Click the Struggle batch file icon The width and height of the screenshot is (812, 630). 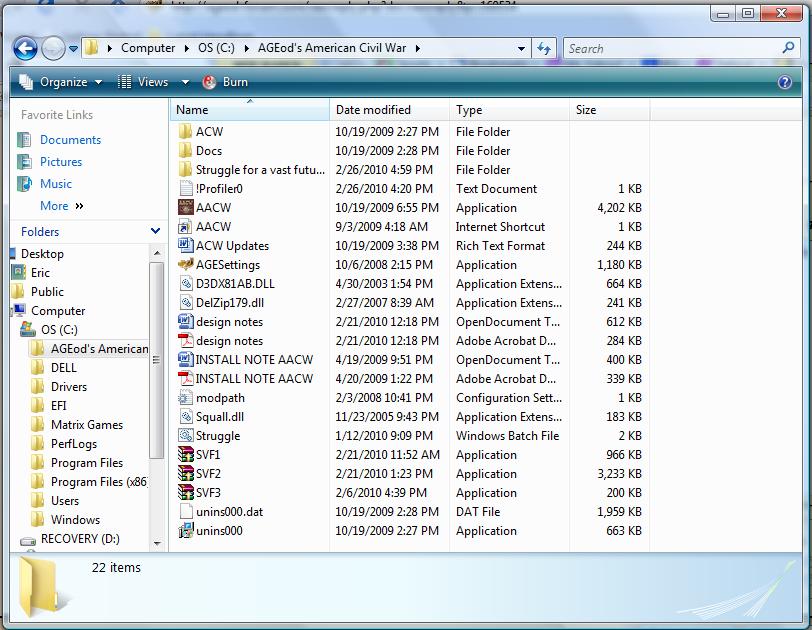185,436
